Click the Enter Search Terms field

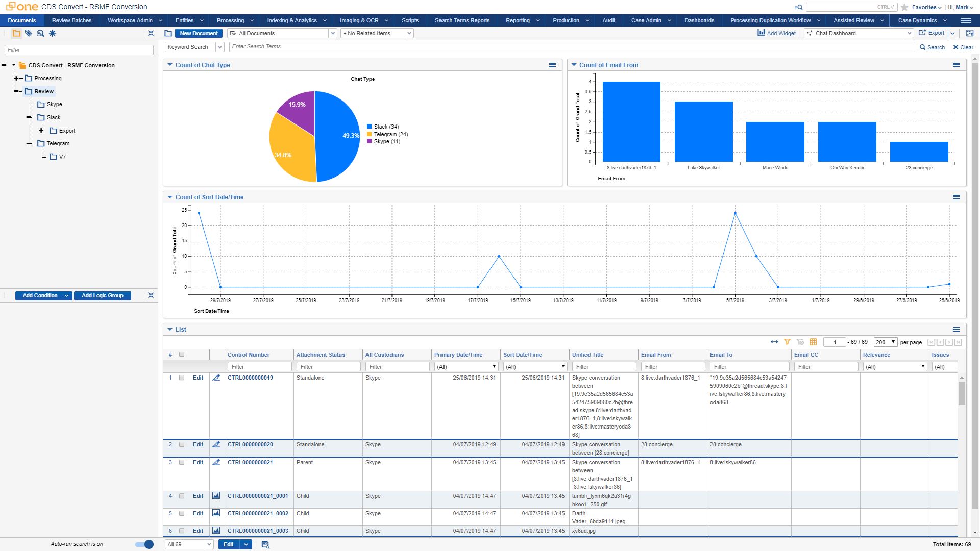pyautogui.click(x=572, y=47)
